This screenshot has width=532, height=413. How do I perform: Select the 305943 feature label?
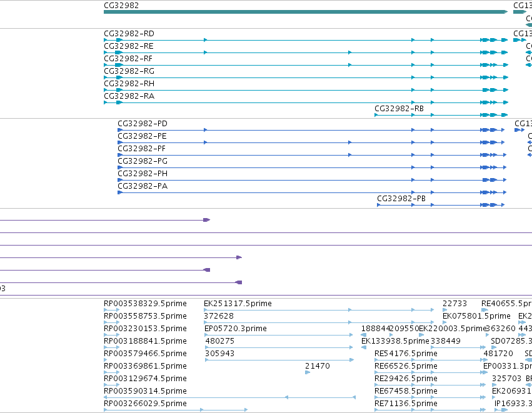click(220, 354)
